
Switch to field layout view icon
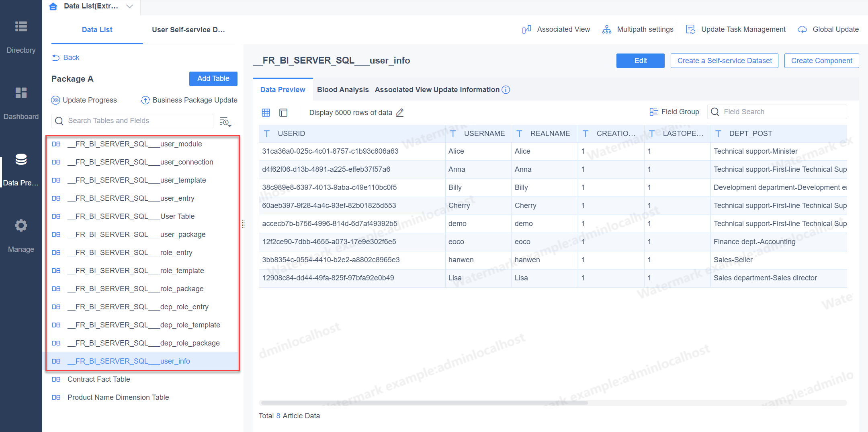283,113
